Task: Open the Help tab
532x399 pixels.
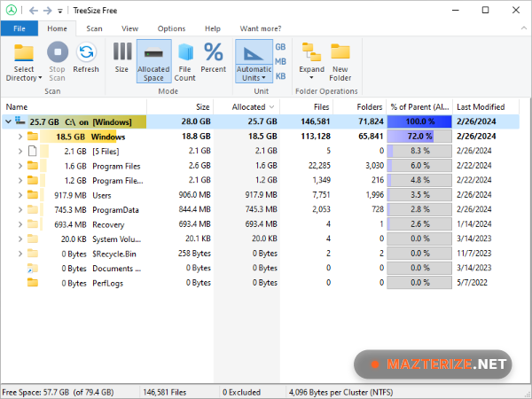Action: tap(213, 28)
